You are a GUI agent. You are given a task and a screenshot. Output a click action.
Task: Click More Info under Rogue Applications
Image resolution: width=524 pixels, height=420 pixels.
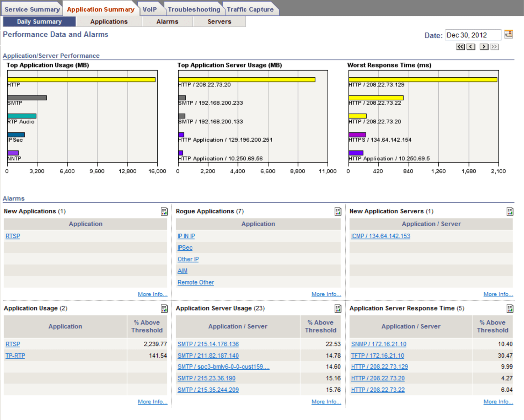coord(326,294)
